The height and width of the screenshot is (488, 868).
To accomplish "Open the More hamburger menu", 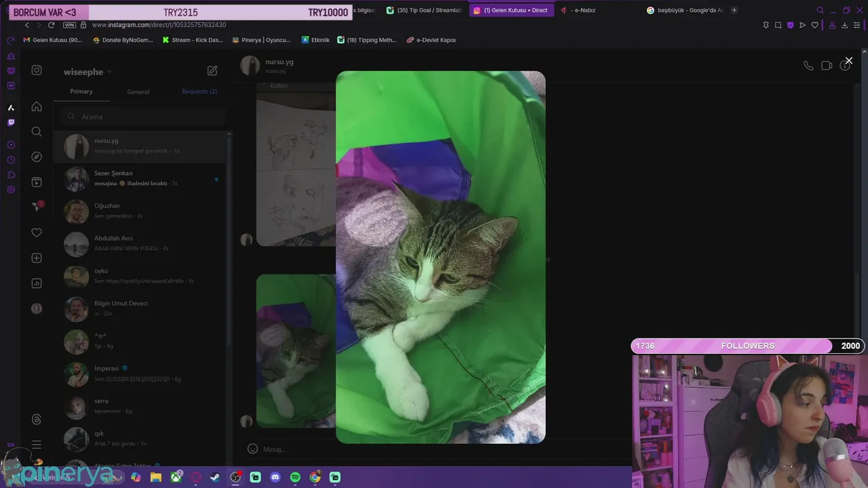I will 37,445.
